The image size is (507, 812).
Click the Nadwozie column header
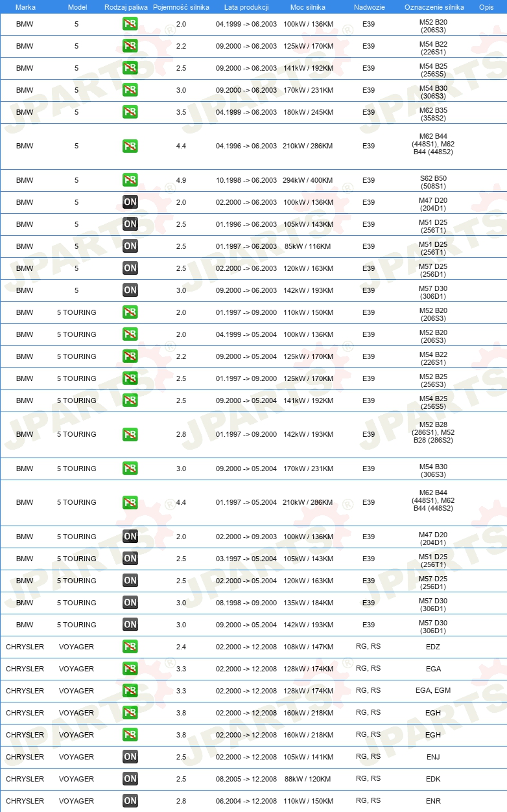pos(369,7)
